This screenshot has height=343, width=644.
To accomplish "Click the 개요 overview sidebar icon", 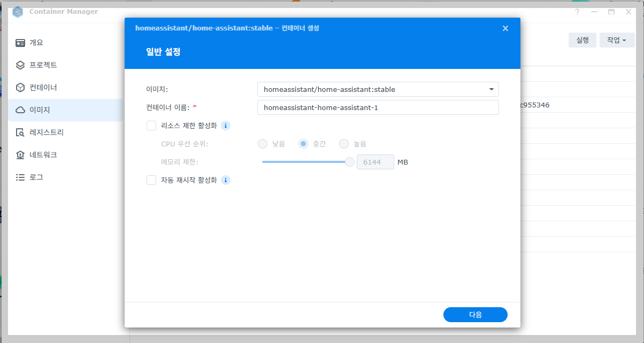I will click(x=20, y=43).
